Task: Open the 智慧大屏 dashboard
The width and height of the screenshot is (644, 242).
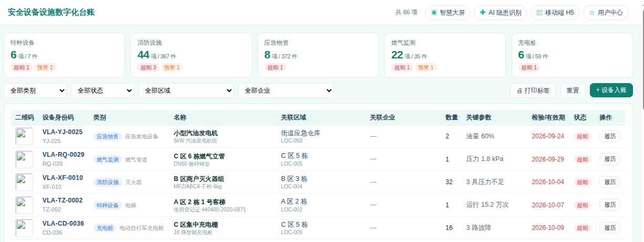Action: (448, 13)
